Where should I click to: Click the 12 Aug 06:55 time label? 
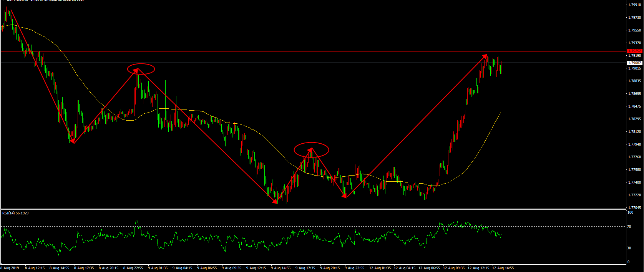[x=429, y=268]
